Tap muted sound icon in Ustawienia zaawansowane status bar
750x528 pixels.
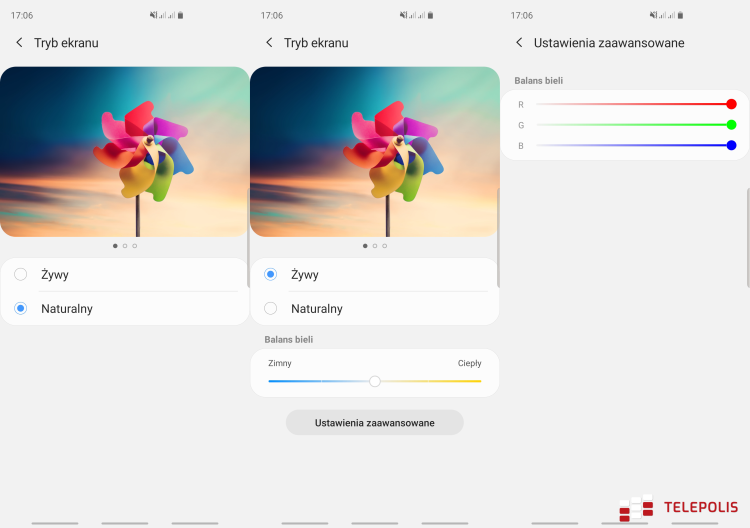coord(653,16)
